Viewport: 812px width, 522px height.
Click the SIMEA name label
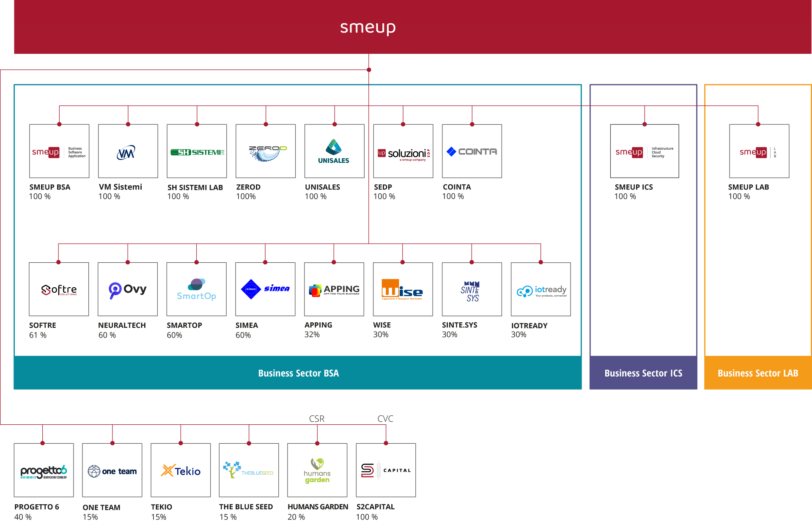(247, 325)
